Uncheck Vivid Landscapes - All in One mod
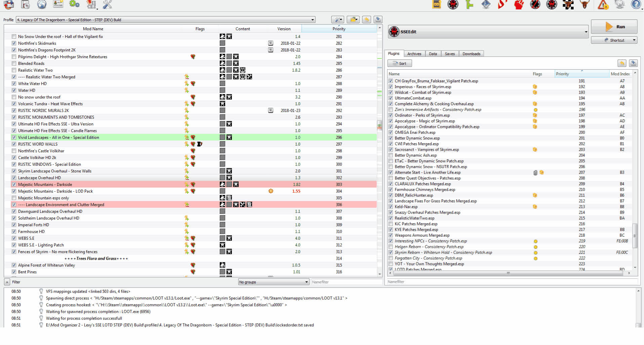This screenshot has width=644, height=345. 14,137
